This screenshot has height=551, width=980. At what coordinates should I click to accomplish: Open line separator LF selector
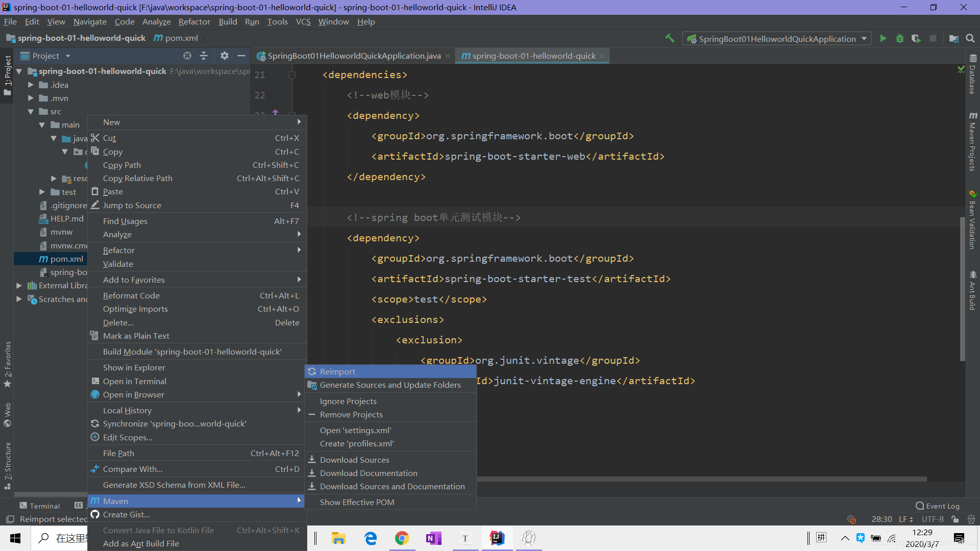906,519
